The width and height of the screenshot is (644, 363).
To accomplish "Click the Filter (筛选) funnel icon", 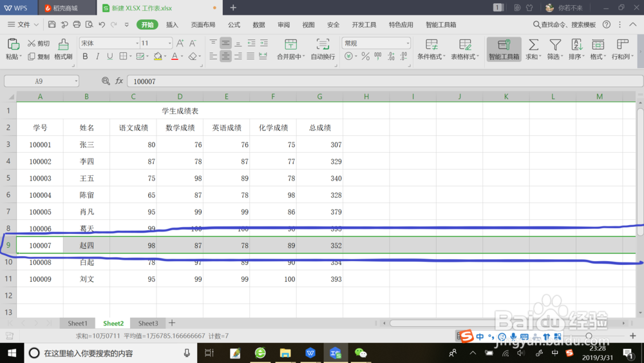I will point(555,44).
